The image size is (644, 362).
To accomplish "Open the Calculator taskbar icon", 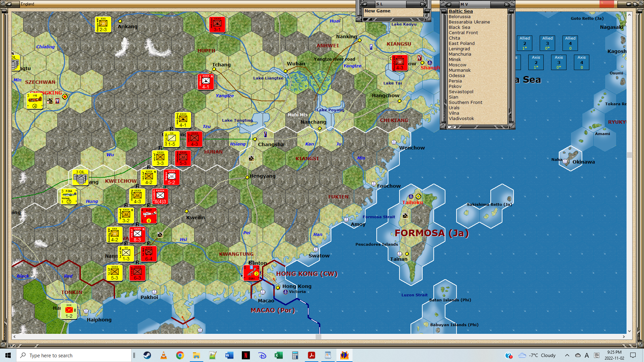I will click(295, 355).
